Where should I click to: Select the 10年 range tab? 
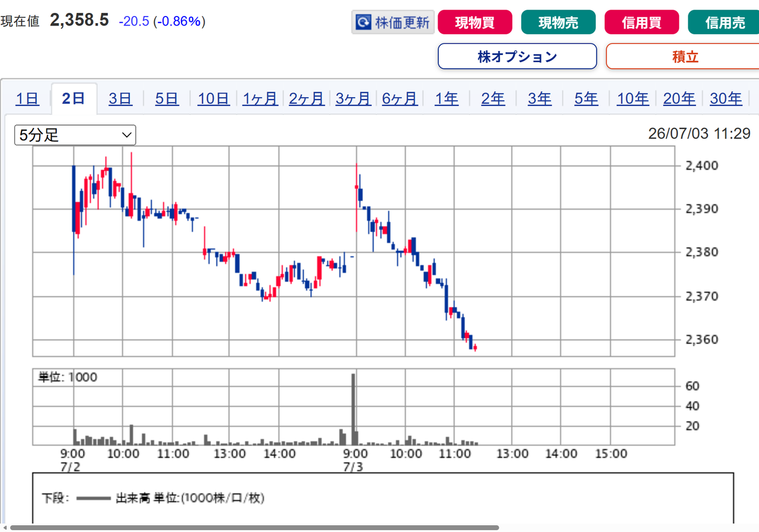(633, 98)
